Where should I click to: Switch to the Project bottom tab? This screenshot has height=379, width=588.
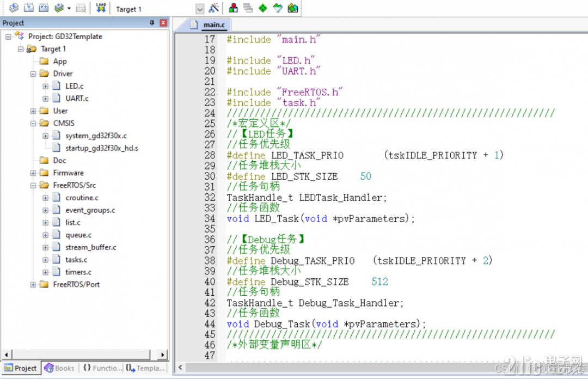coord(21,368)
